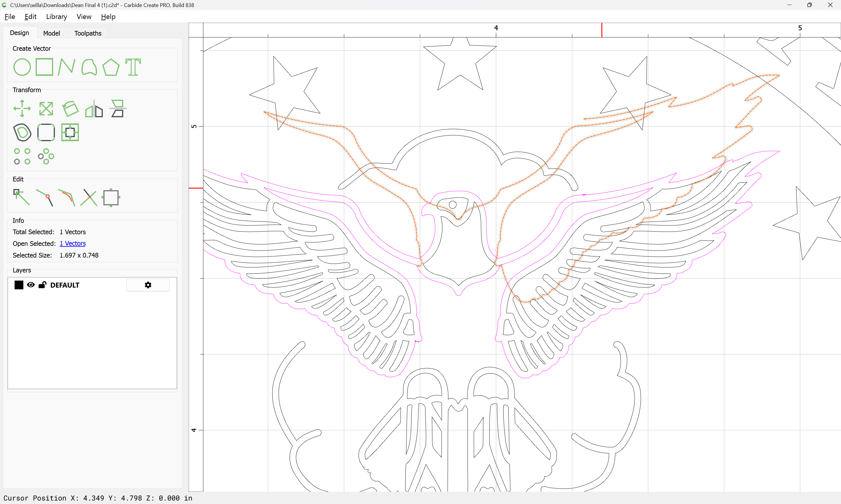Click the DEFAULT layer color swatch
This screenshot has height=504, width=841.
point(19,285)
